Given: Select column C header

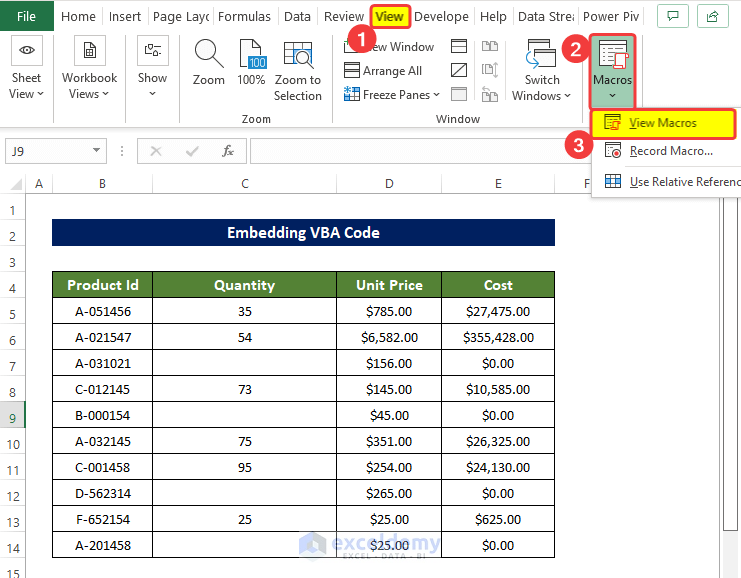Looking at the screenshot, I should click(244, 184).
